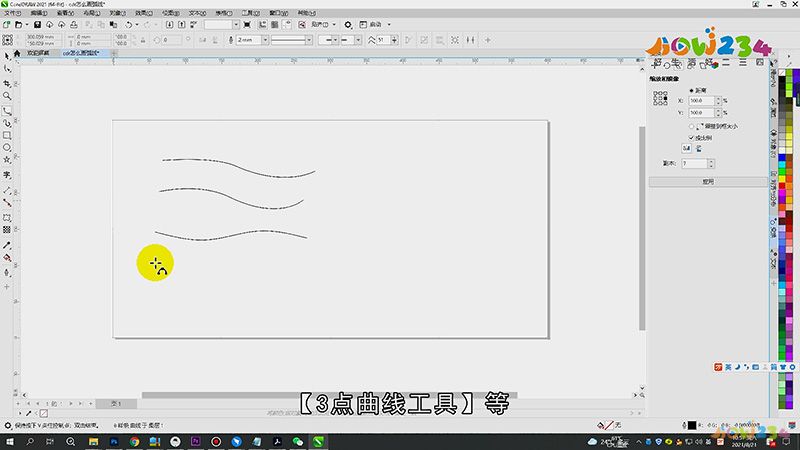Click the no-color swatch in palette

tap(782, 72)
